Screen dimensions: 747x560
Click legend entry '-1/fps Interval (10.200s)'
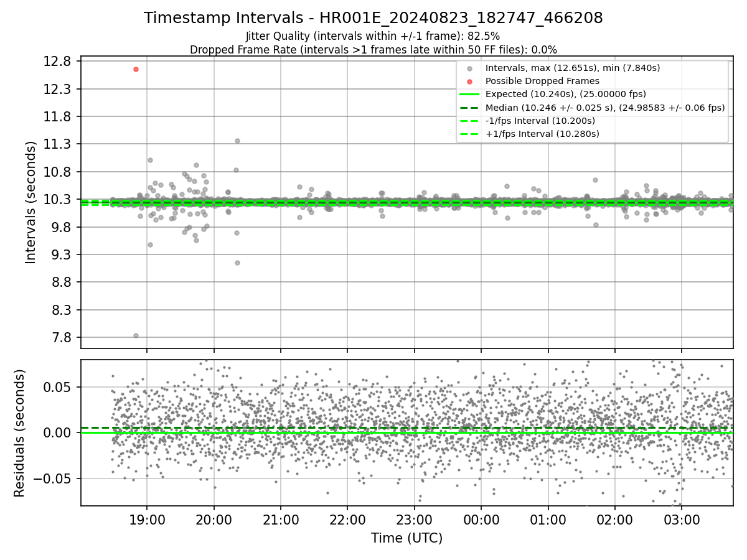tap(540, 121)
